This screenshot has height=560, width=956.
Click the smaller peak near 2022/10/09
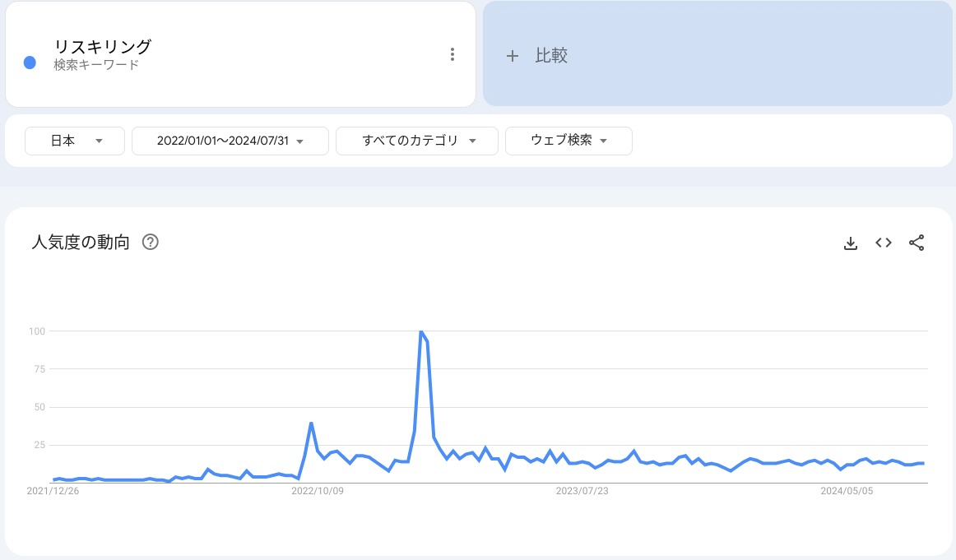click(x=311, y=423)
